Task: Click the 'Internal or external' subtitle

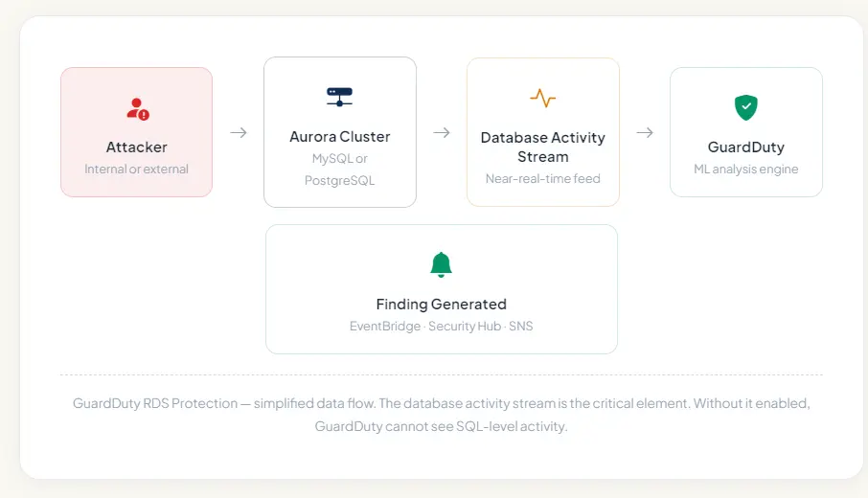Action: (x=137, y=170)
